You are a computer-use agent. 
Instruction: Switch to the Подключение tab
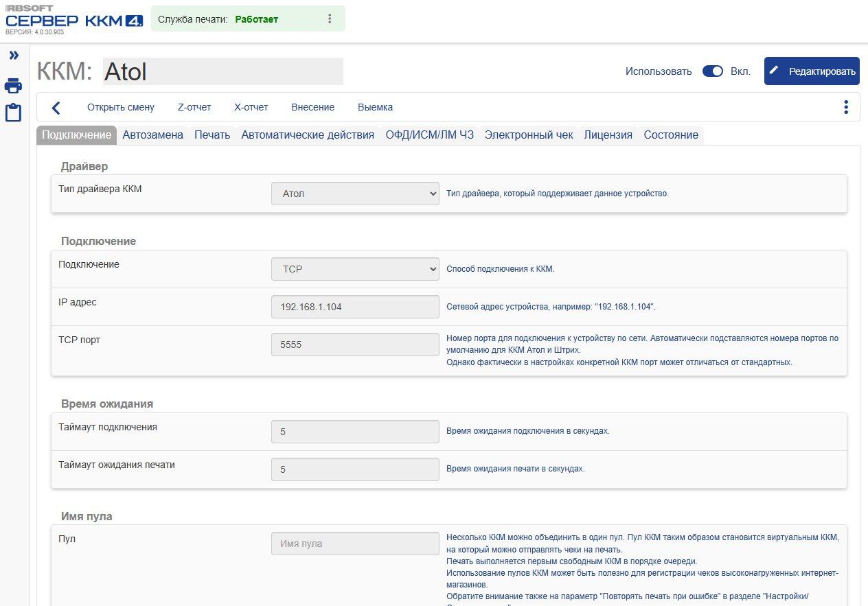coord(76,135)
